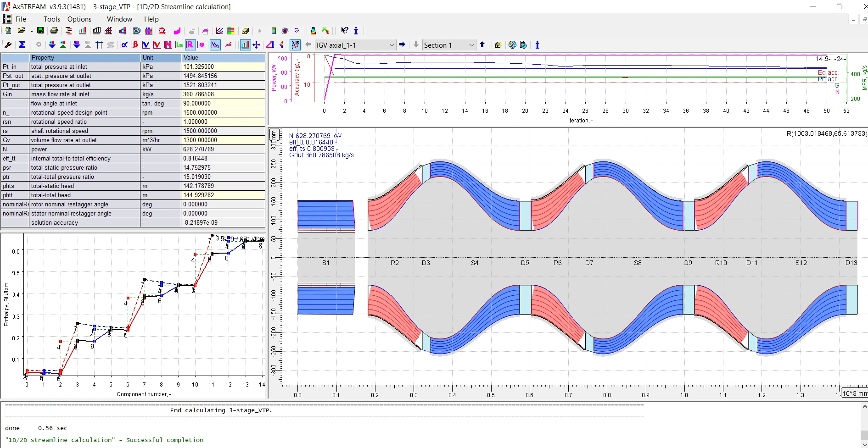
Task: Open the Tools menu
Action: click(x=51, y=19)
